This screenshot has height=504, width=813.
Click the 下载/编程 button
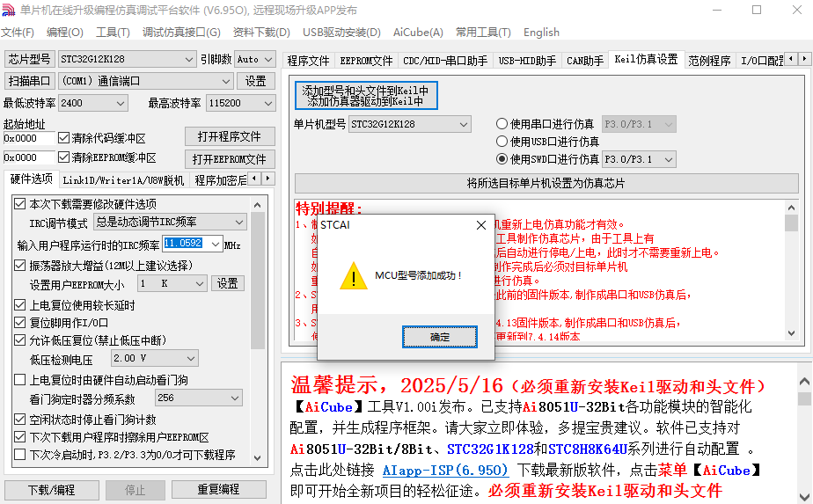pyautogui.click(x=52, y=489)
